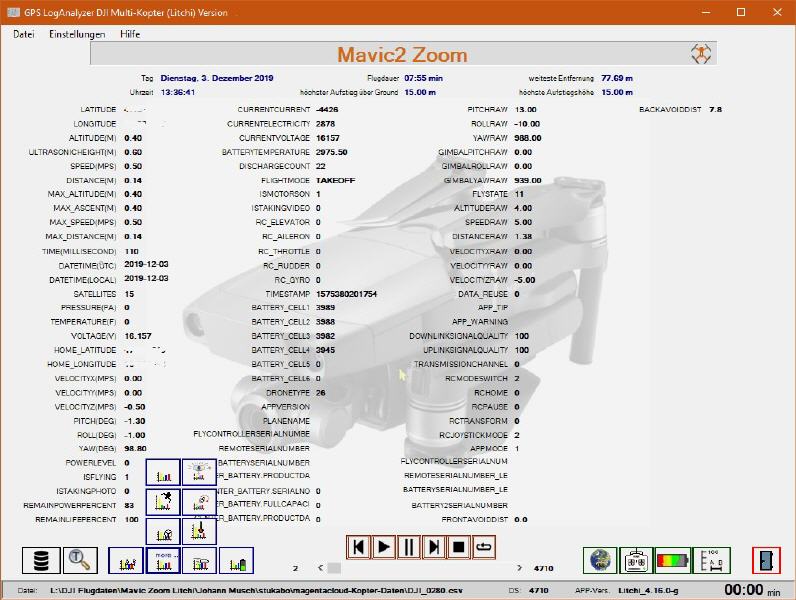Viewport: 796px width, 600px height.
Task: Open the chart icon with black splash figure
Action: coord(163,502)
